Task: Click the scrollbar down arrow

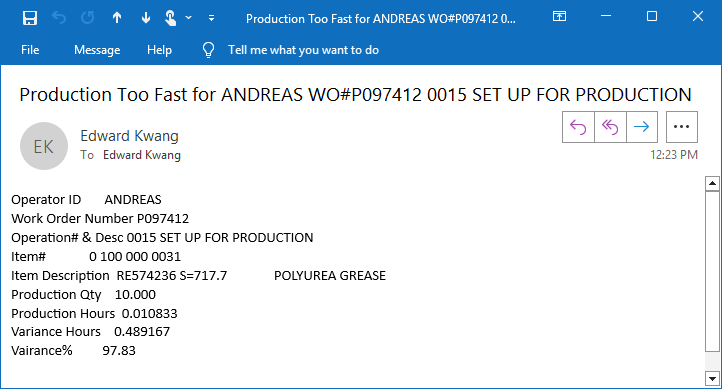Action: click(x=712, y=379)
